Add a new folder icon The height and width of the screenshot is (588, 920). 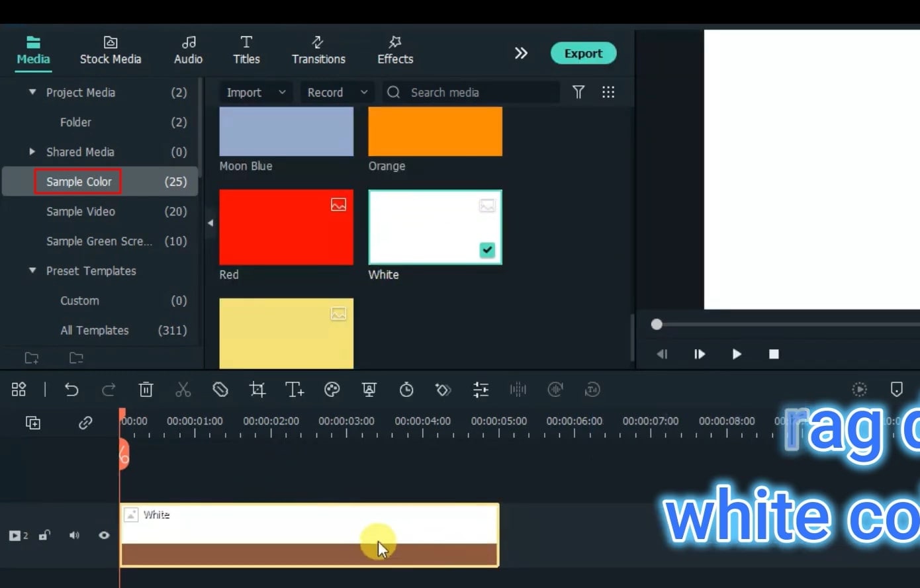point(32,358)
